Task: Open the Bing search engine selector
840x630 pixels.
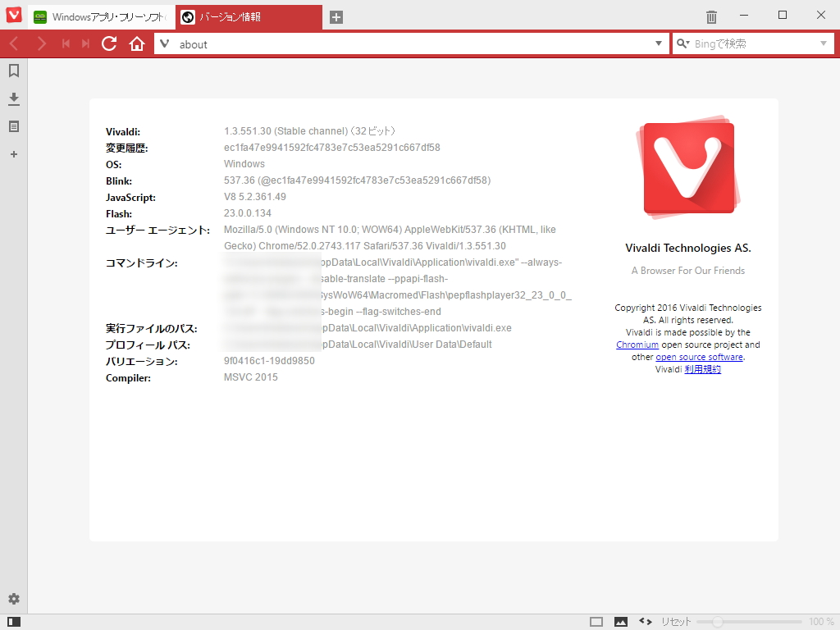Action: coord(682,43)
